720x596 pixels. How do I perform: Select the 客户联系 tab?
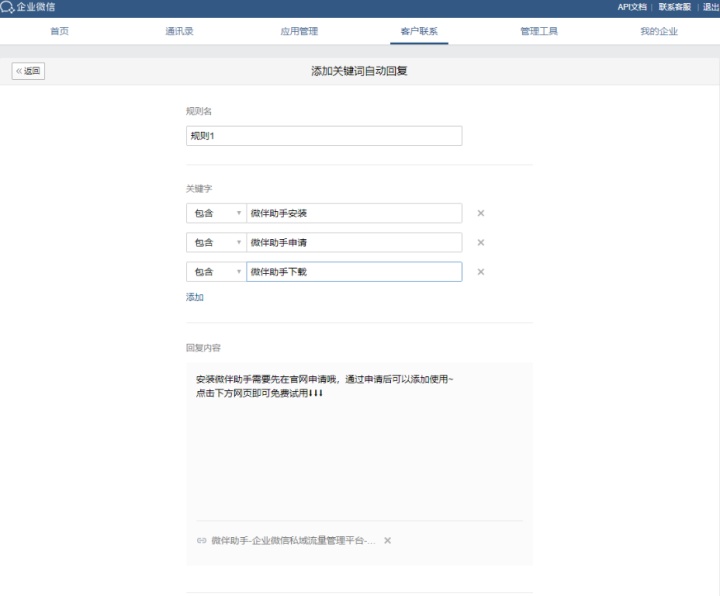[419, 31]
